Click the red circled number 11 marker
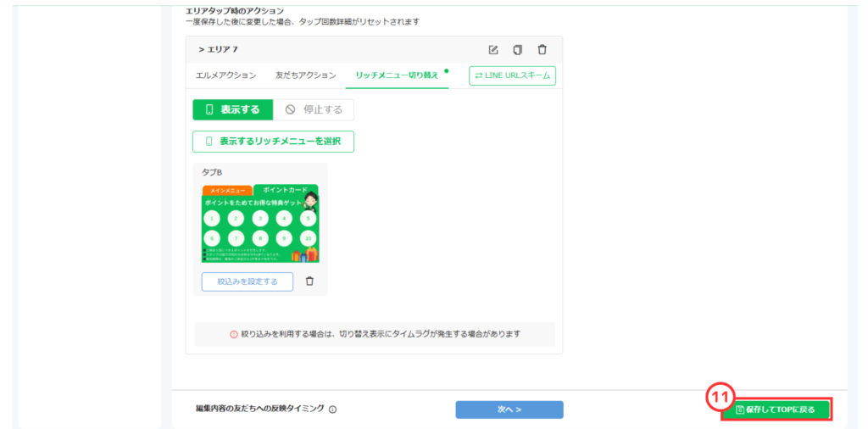Viewport: 868px width, 429px height. 720,396
